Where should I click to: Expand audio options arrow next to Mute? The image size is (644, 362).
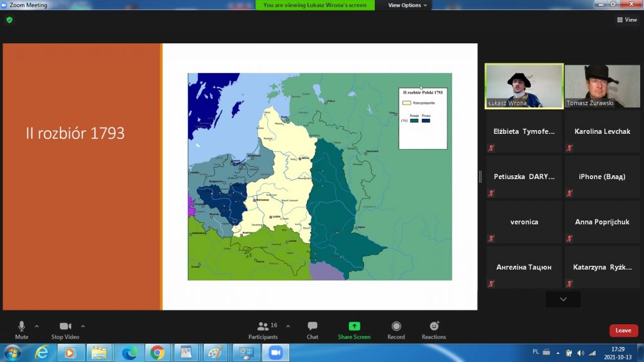click(36, 326)
